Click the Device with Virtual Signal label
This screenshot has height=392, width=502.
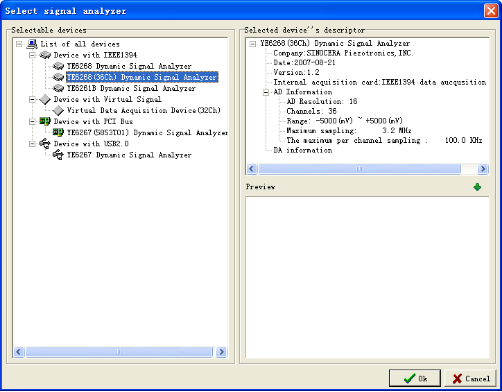pos(108,99)
